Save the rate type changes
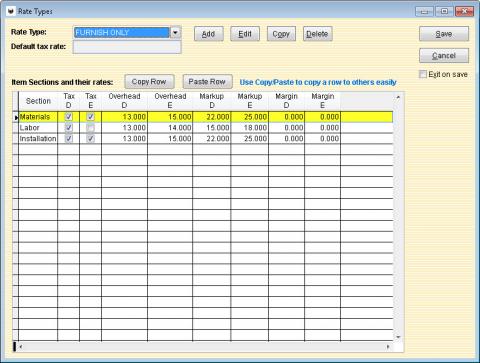480x363 pixels. point(444,34)
